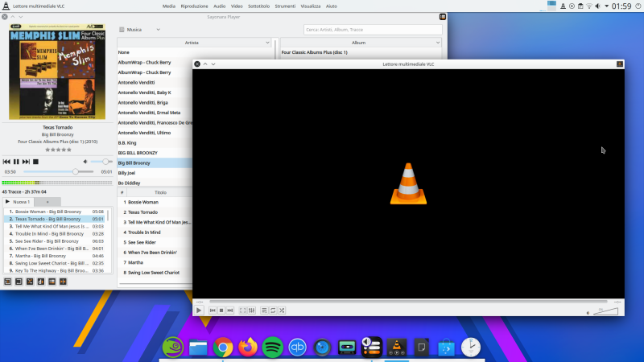Open the Video menu
Image resolution: width=644 pixels, height=362 pixels.
[237, 6]
